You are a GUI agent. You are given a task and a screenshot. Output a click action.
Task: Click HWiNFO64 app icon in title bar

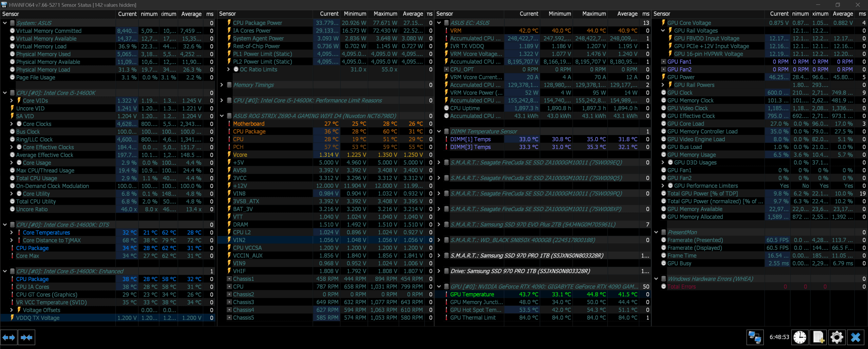4,5
